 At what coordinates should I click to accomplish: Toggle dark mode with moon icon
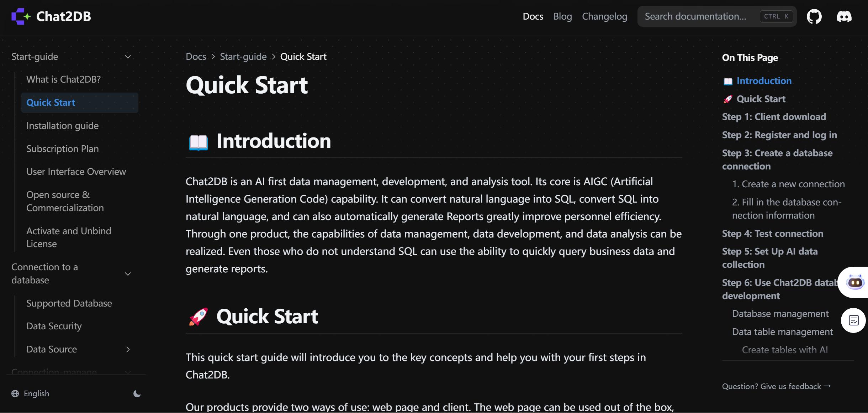click(137, 393)
